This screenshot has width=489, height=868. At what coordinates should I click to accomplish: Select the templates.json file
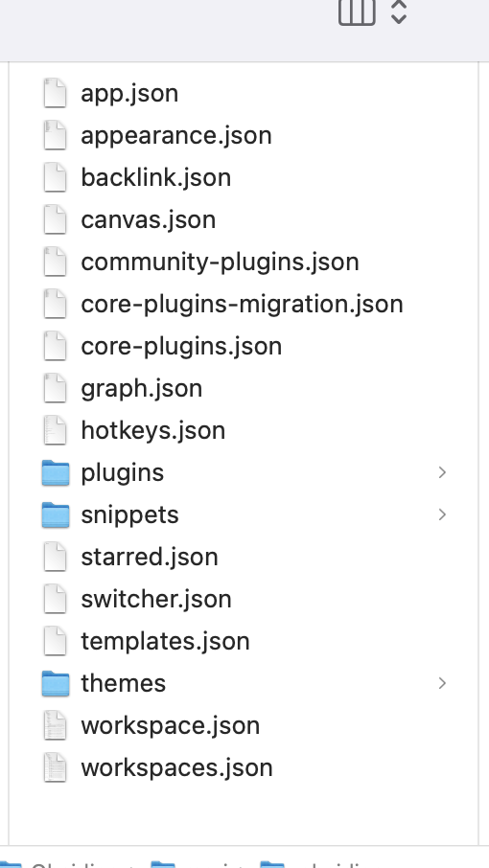click(x=244, y=641)
